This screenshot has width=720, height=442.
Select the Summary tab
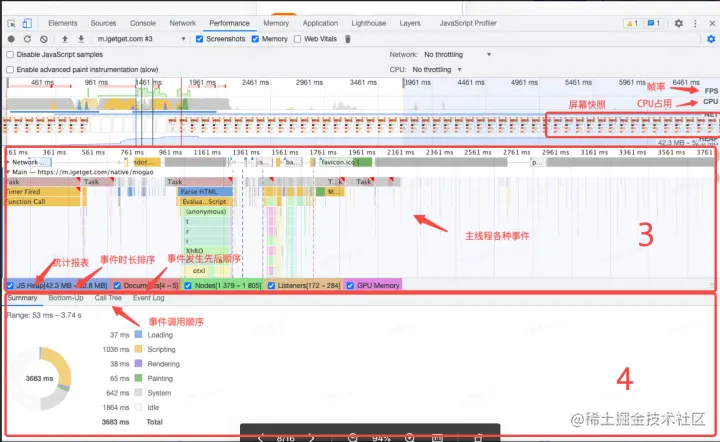(x=22, y=298)
